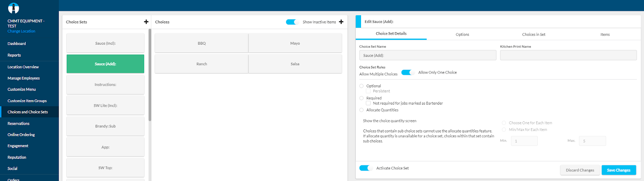Click the Kitchen Print Name field

pyautogui.click(x=568, y=56)
